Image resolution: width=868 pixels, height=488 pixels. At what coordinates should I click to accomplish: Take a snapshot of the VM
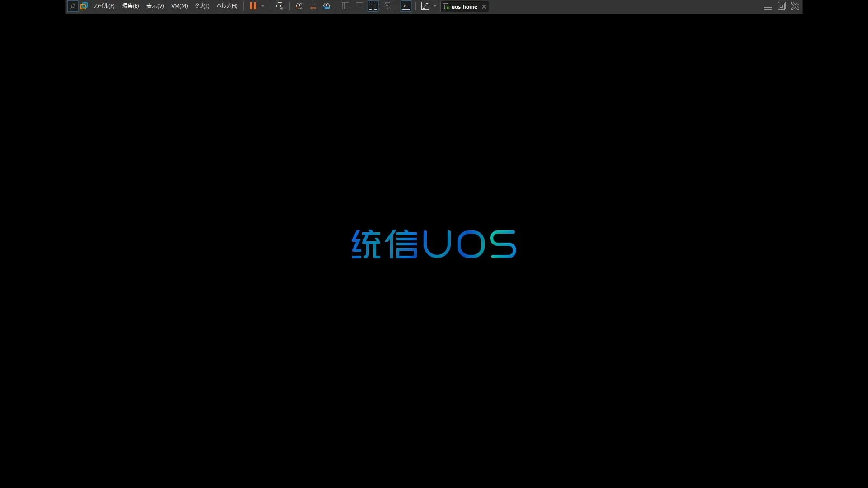point(299,6)
